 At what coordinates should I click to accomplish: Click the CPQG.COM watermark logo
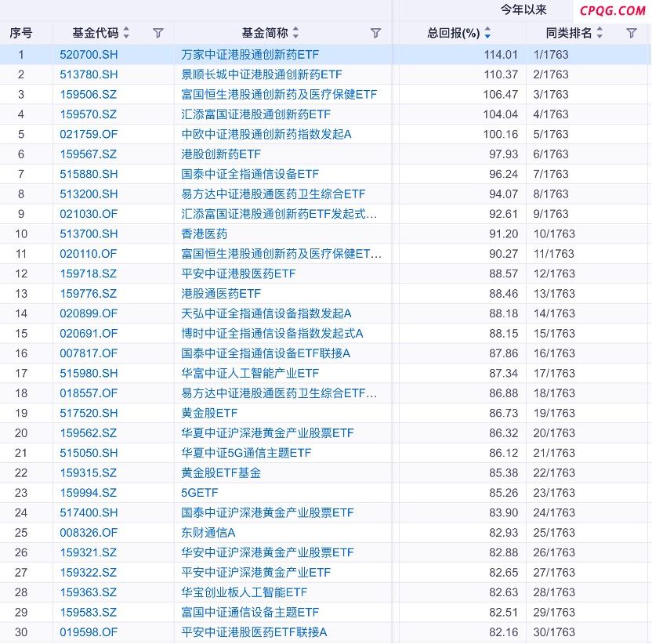coord(612,10)
